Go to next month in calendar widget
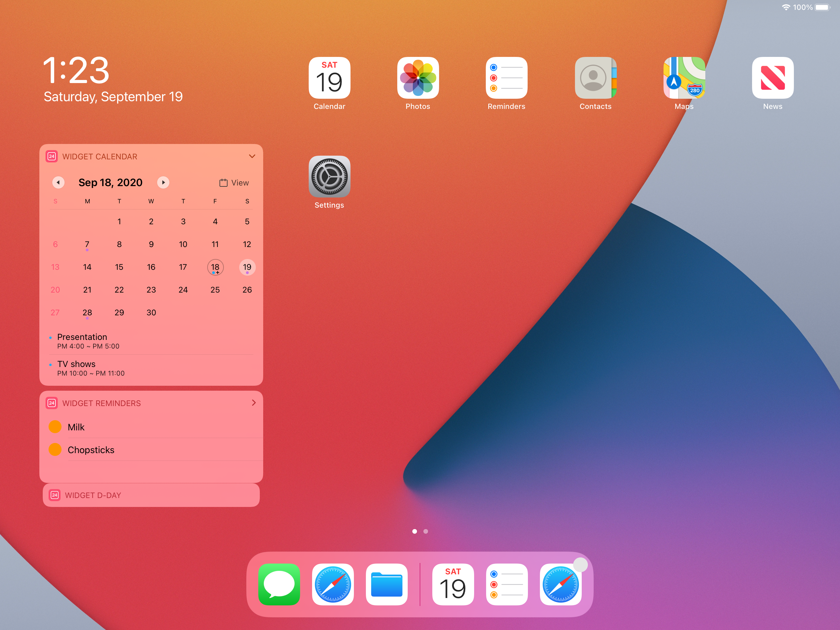This screenshot has width=840, height=630. click(x=163, y=182)
